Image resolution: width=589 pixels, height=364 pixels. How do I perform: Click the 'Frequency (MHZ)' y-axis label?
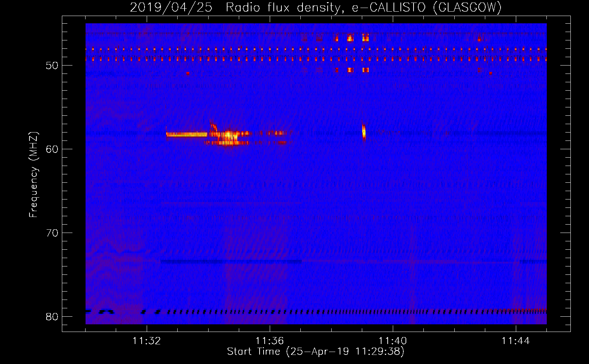[x=33, y=175]
